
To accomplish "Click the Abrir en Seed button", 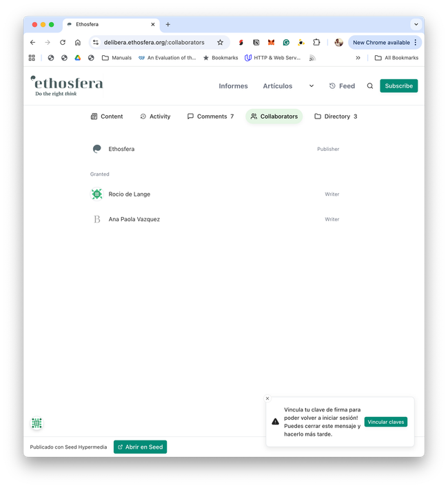I will (x=140, y=447).
